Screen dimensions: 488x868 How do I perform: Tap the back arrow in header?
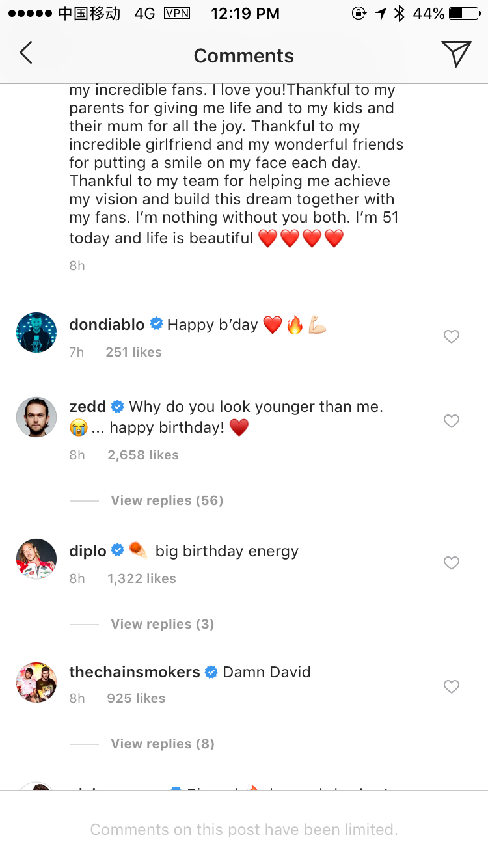pyautogui.click(x=26, y=53)
